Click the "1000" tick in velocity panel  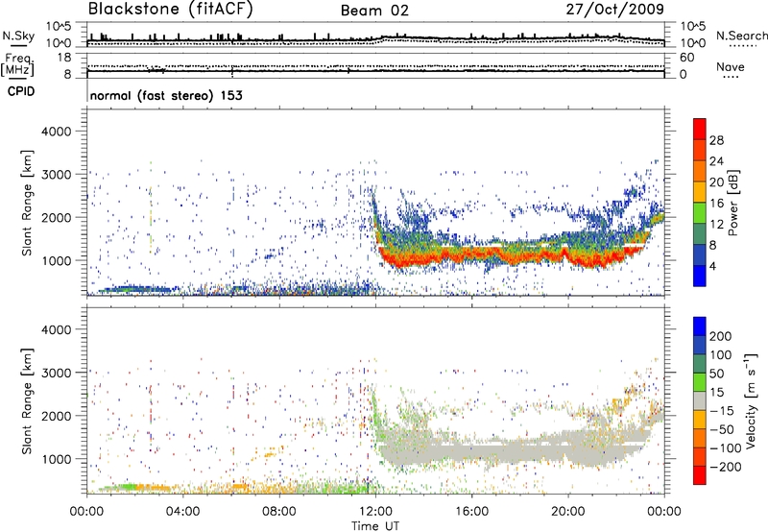[57, 459]
